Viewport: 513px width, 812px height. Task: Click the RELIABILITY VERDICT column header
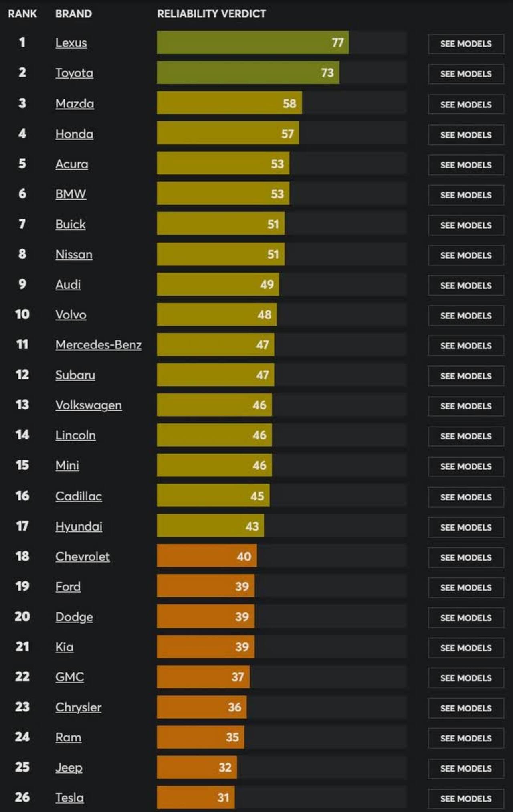coord(212,13)
